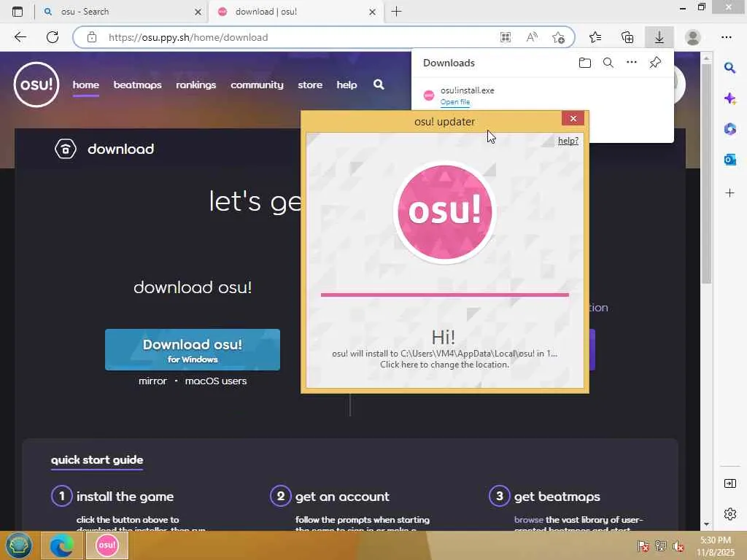Refresh the page with reload icon
The image size is (747, 560).
(53, 37)
